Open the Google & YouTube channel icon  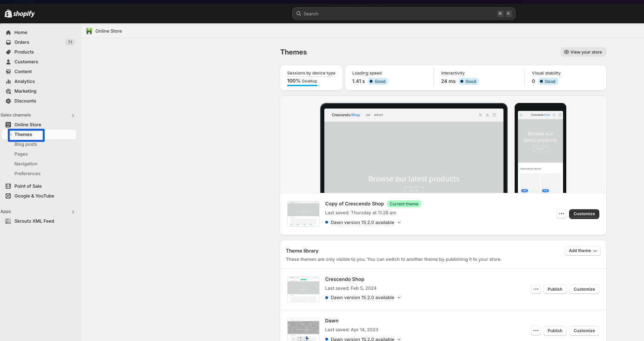(x=8, y=196)
